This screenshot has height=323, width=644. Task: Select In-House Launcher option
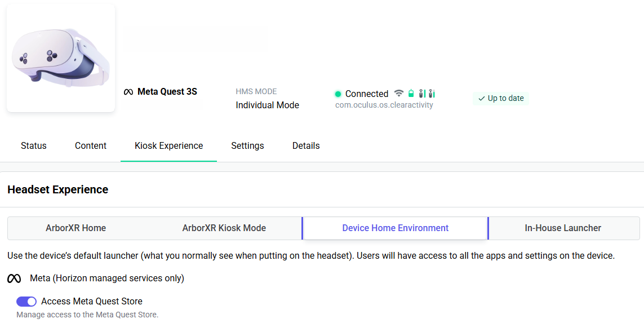(563, 228)
